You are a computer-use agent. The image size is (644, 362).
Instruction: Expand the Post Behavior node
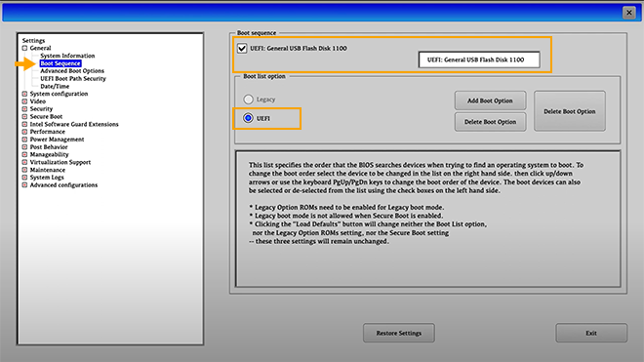click(x=24, y=146)
